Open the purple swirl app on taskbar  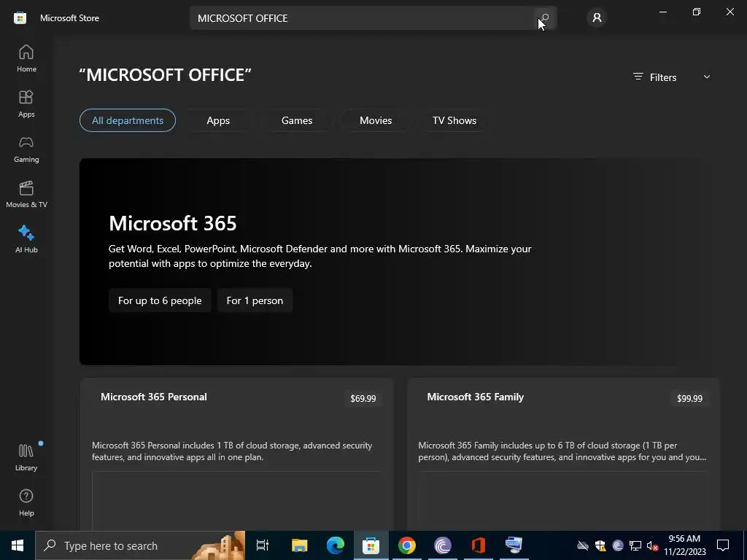point(443,545)
